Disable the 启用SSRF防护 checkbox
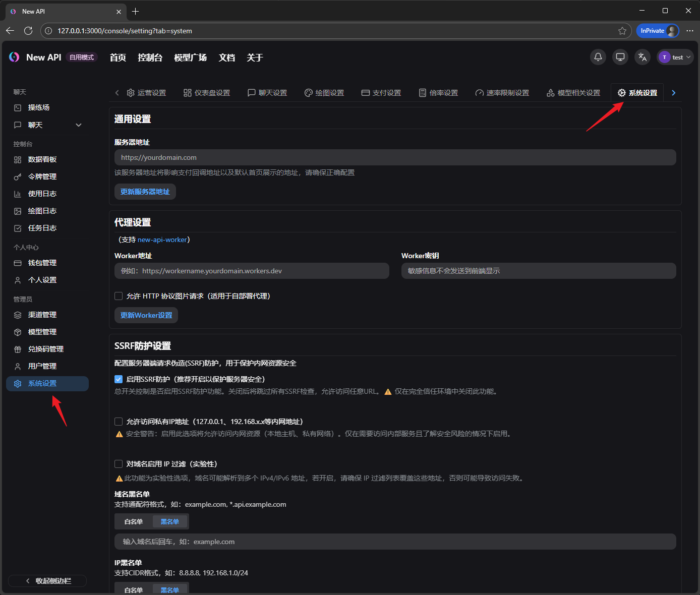Viewport: 700px width, 595px height. (119, 379)
